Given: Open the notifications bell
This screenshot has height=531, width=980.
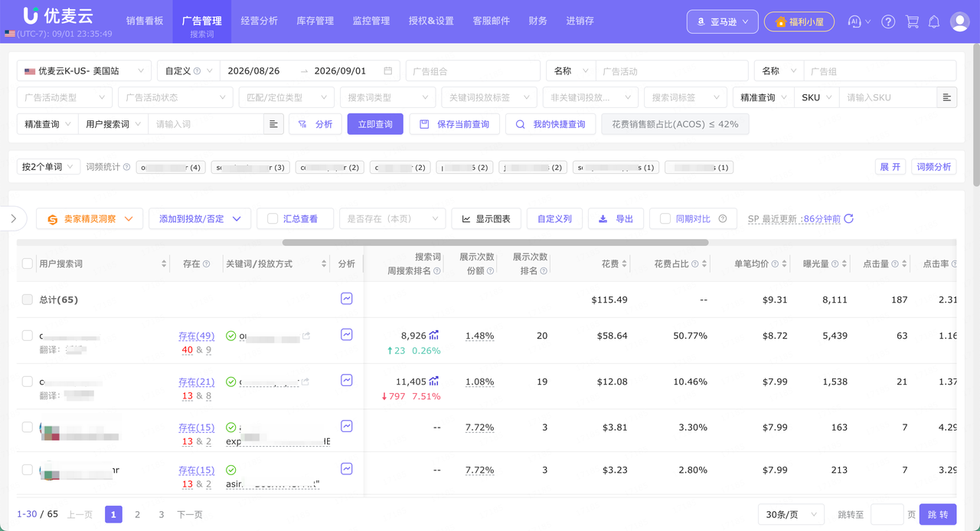Looking at the screenshot, I should click(934, 21).
